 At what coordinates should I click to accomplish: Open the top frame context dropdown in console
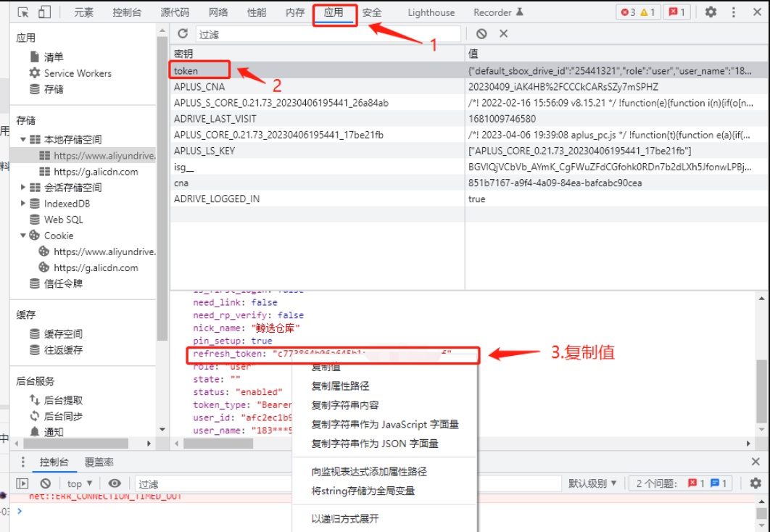click(78, 483)
